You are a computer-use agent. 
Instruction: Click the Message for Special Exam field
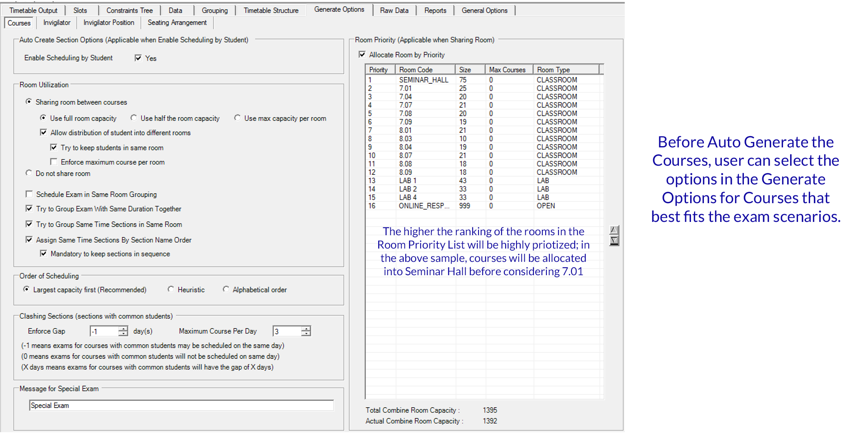[x=181, y=406]
